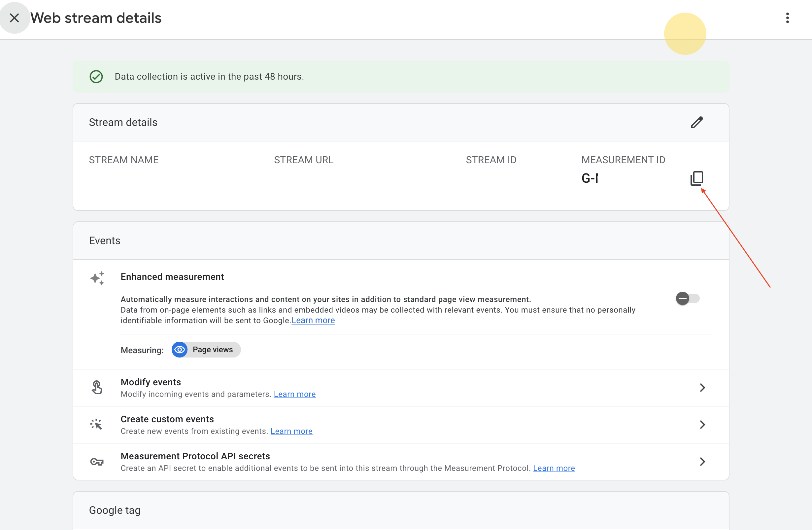812x530 pixels.
Task: Copy the Measurement ID
Action: (696, 178)
